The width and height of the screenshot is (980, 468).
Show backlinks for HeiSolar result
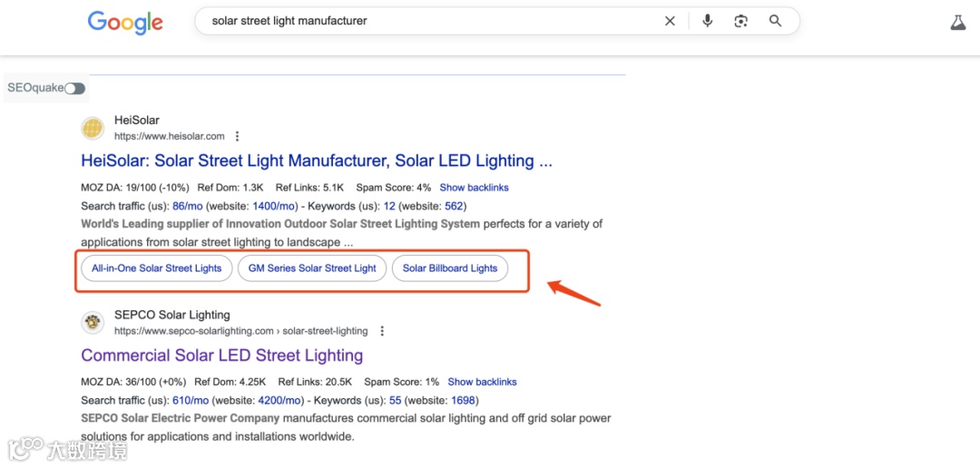[x=474, y=188]
